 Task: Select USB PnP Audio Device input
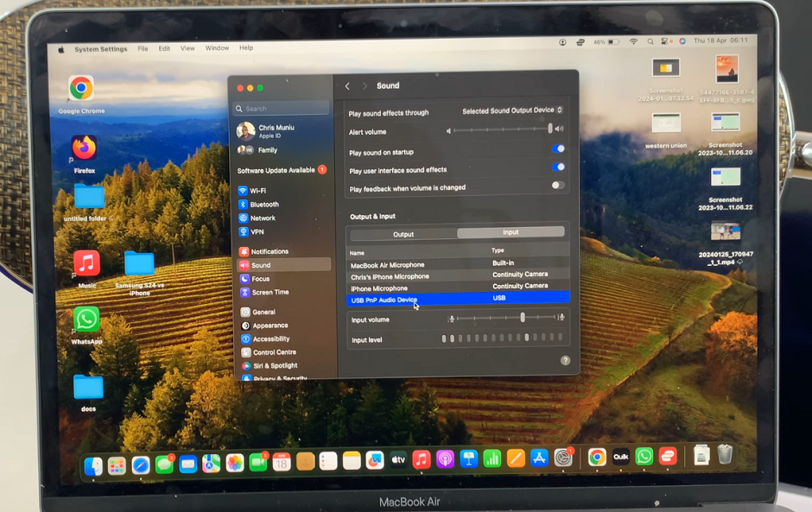pos(459,299)
